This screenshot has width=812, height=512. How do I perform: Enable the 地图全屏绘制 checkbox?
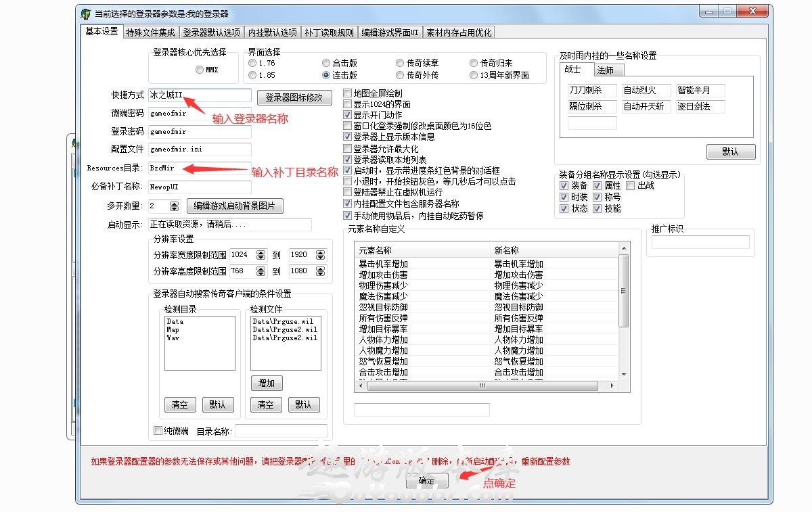tap(348, 93)
